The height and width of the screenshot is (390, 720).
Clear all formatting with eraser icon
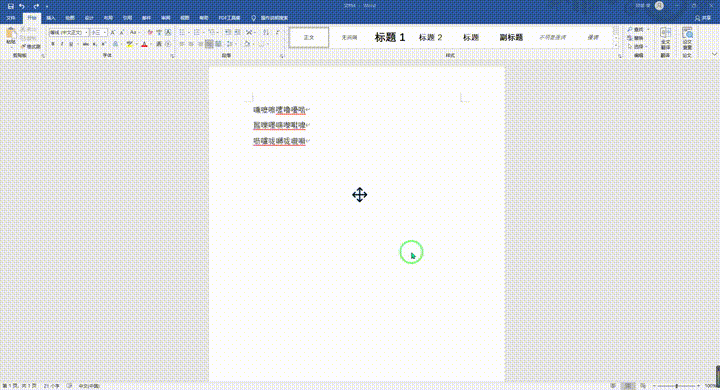pos(150,33)
